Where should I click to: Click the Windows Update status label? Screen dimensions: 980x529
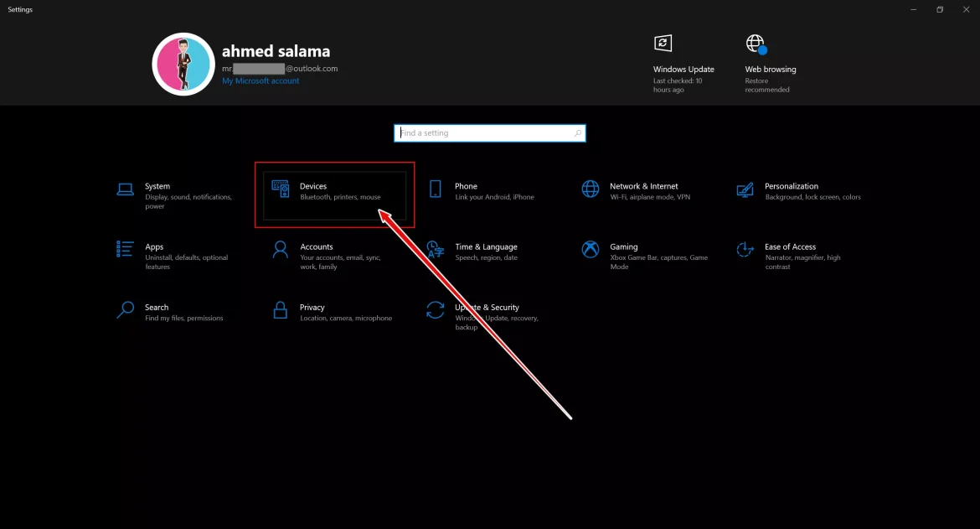(683, 70)
